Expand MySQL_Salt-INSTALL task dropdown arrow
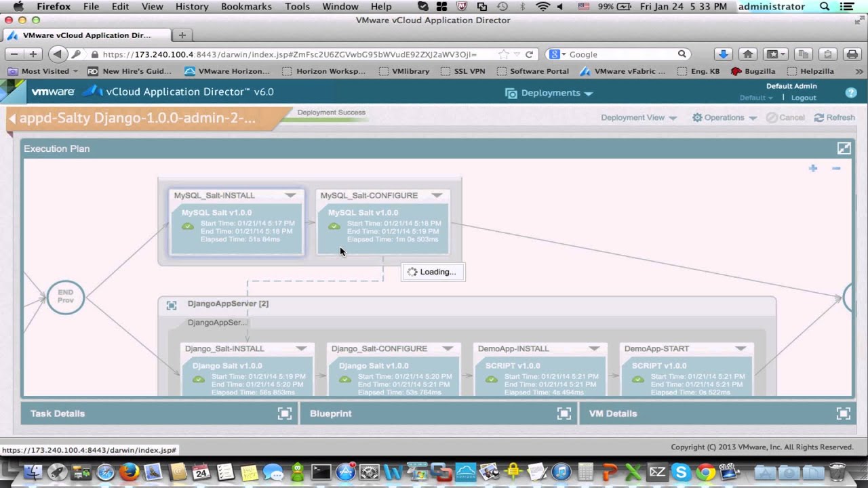This screenshot has height=488, width=868. click(290, 195)
